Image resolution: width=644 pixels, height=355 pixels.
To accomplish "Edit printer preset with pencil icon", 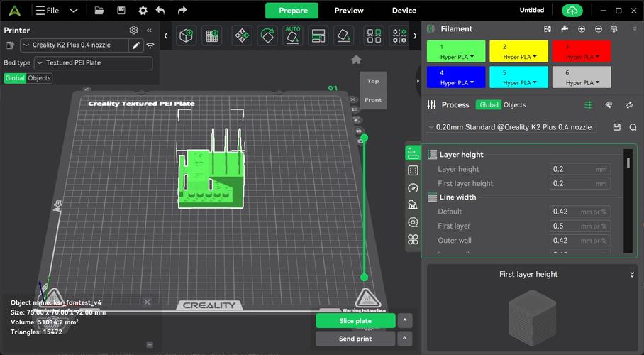I will [x=135, y=45].
